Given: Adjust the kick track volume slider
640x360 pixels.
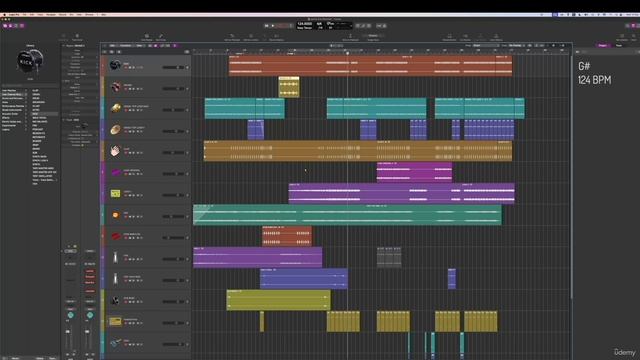Looking at the screenshot, I should pos(173,67).
